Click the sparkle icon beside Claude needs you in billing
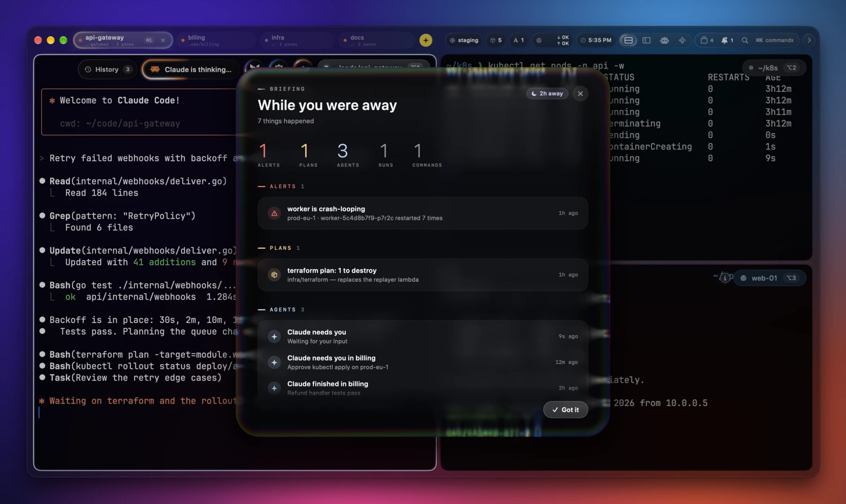This screenshot has width=846, height=504. pyautogui.click(x=274, y=362)
